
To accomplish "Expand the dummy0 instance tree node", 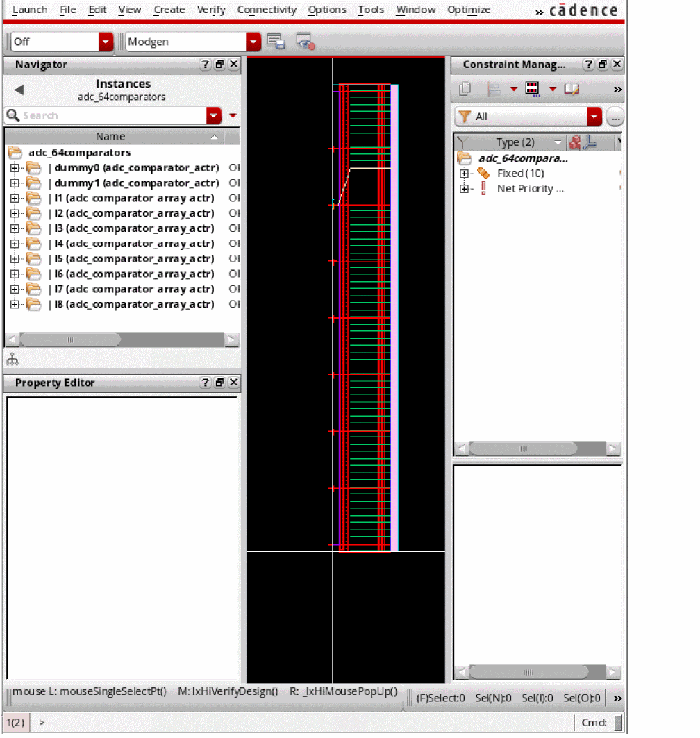I will [x=16, y=168].
